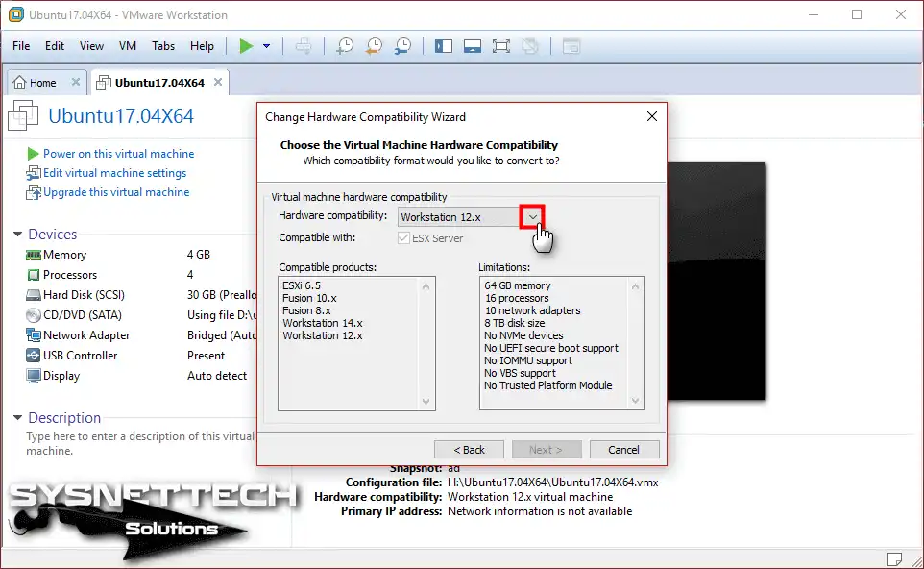Open the View menu

point(91,46)
